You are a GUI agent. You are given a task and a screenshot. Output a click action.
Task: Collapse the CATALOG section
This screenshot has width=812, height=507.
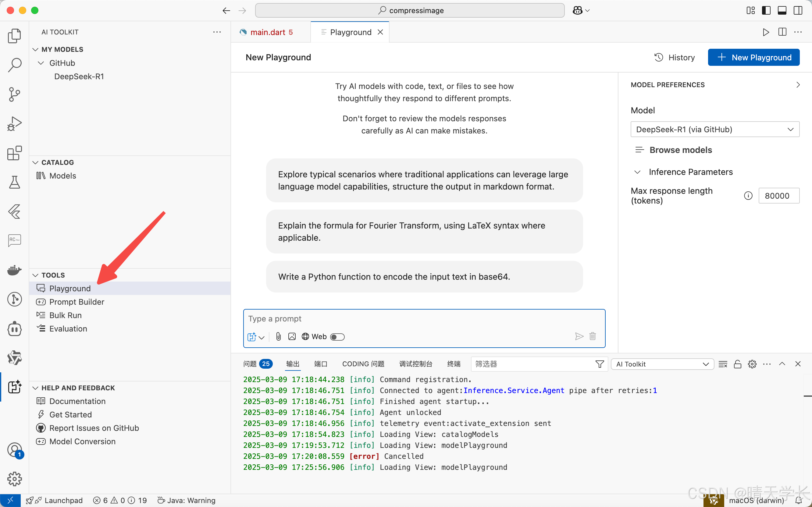pyautogui.click(x=35, y=162)
